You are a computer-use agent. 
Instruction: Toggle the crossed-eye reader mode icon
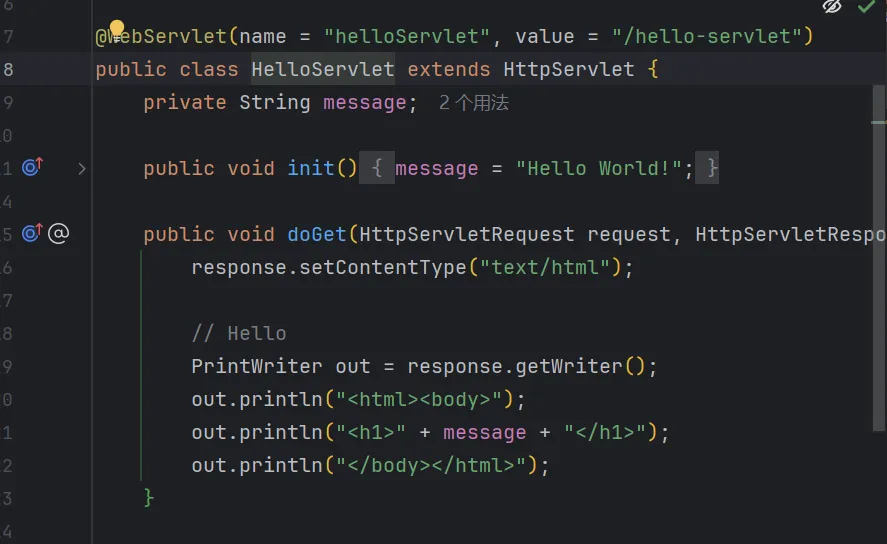tap(832, 6)
